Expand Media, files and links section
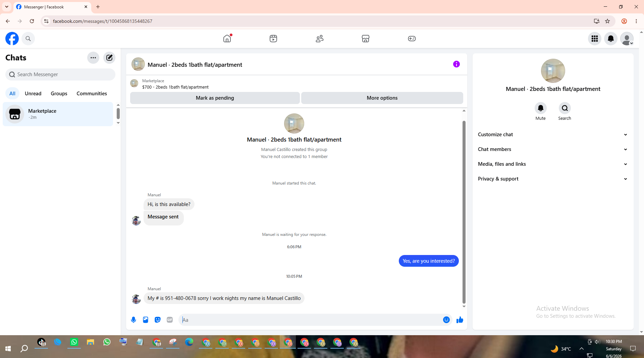The height and width of the screenshot is (358, 644). click(x=553, y=164)
